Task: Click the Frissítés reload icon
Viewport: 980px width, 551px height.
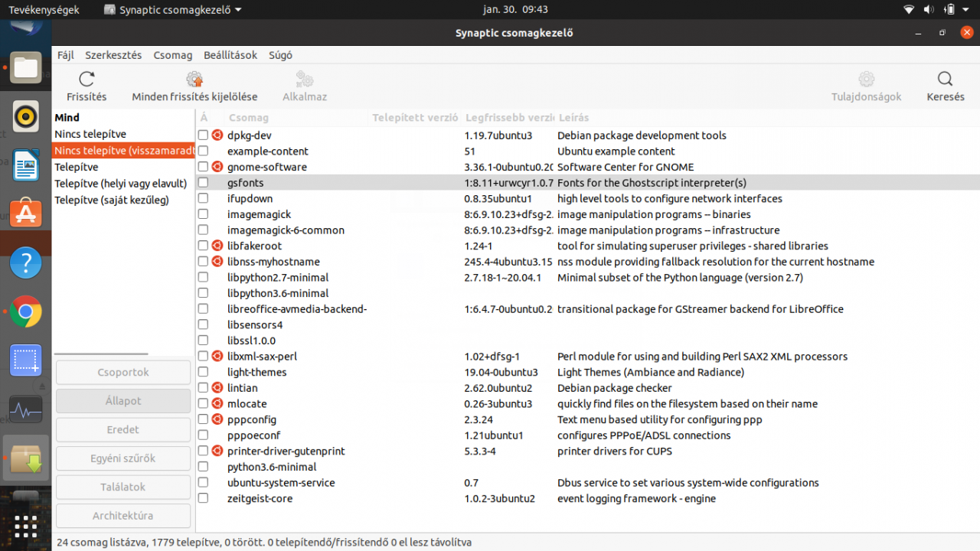Action: tap(87, 79)
